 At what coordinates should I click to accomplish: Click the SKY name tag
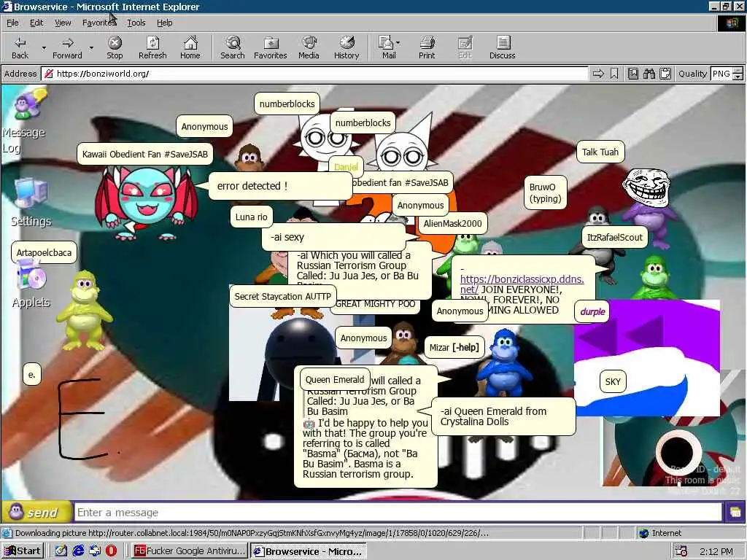(613, 381)
